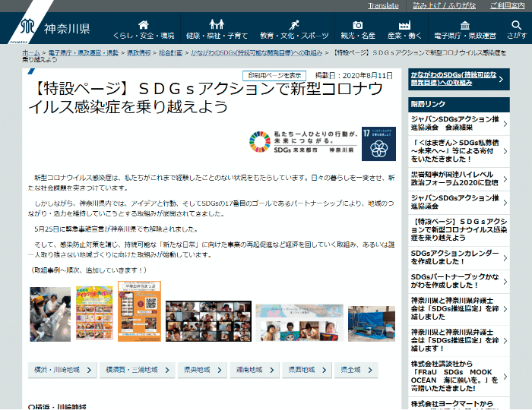Open the house icon for くらし・安全・環境
Viewport: 532px width, 410px height.
144,25
